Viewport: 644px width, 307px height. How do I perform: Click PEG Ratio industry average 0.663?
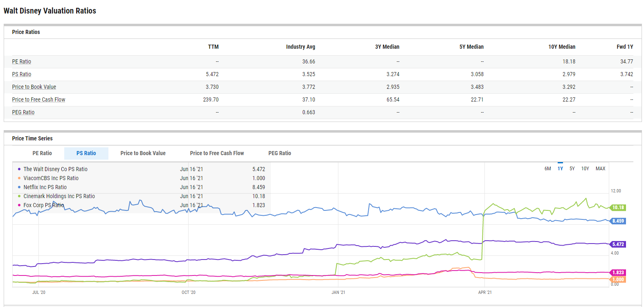point(308,112)
